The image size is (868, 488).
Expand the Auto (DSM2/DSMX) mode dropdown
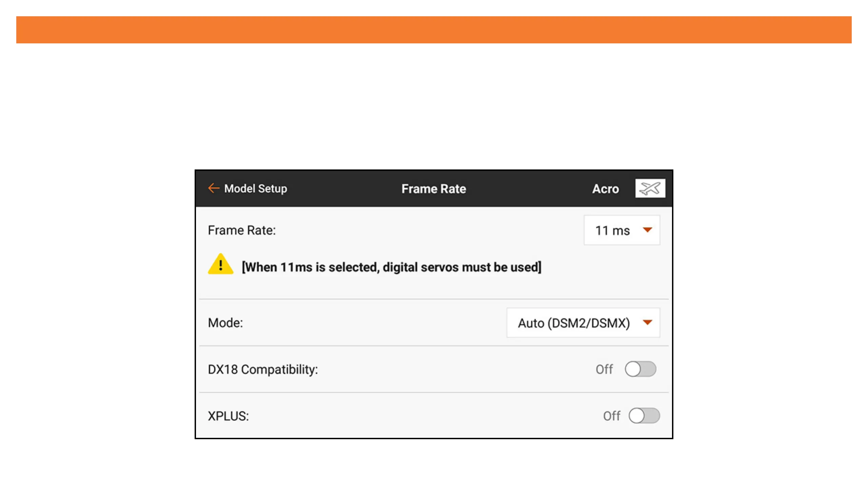[574, 323]
